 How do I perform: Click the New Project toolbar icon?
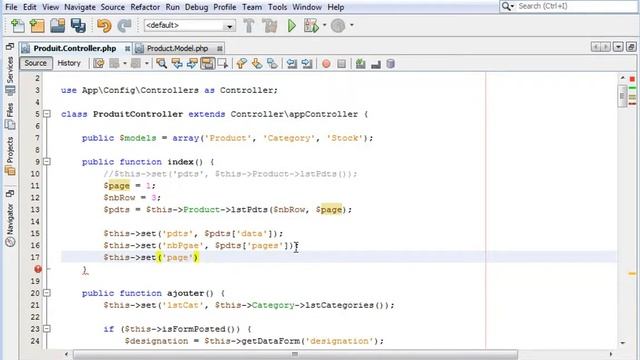(37, 26)
